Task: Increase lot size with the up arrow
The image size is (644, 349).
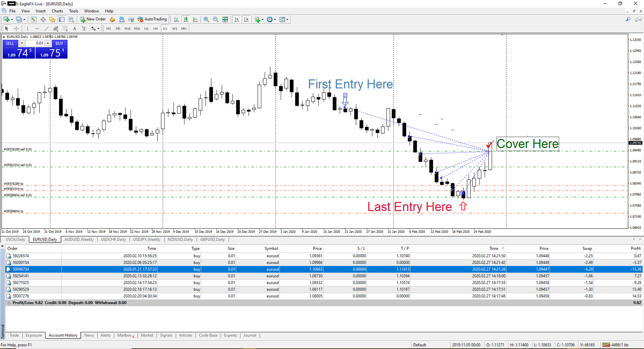Action: 48,43
